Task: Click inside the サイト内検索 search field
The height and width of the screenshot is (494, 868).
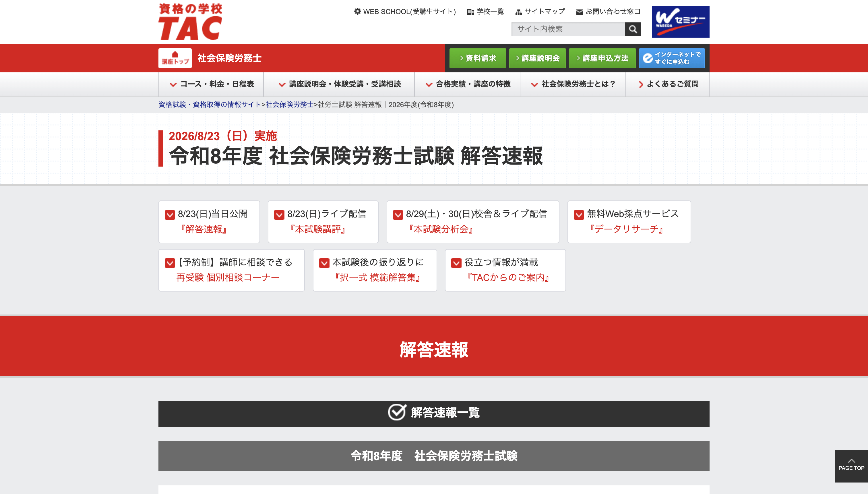Action: [x=568, y=29]
